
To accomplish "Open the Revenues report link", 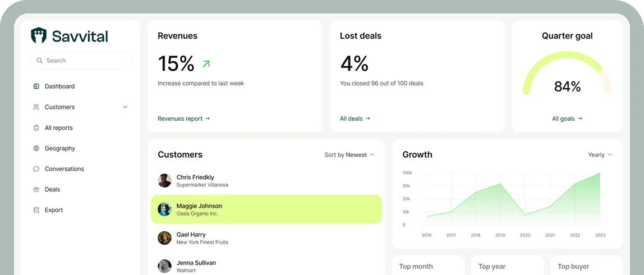I will (183, 119).
